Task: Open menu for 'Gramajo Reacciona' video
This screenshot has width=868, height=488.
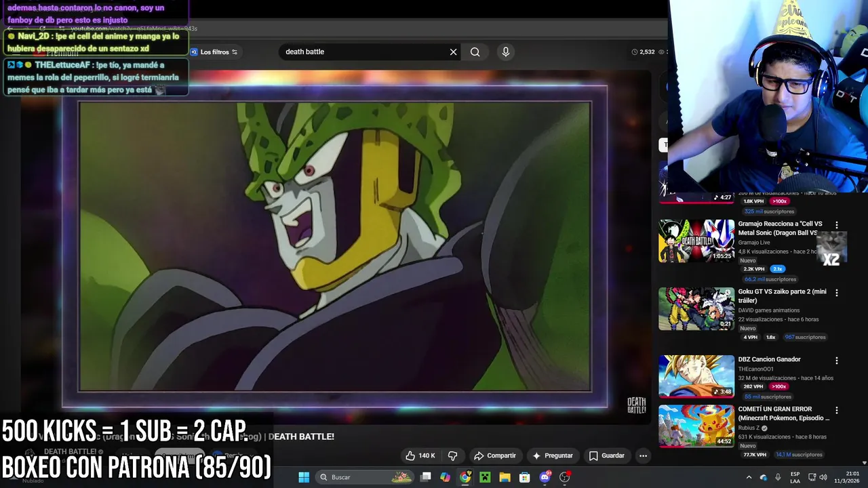Action: (836, 225)
